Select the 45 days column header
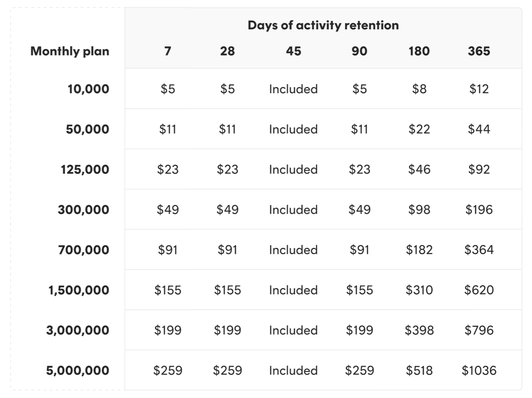Viewport: 532px width, 398px height. click(294, 51)
